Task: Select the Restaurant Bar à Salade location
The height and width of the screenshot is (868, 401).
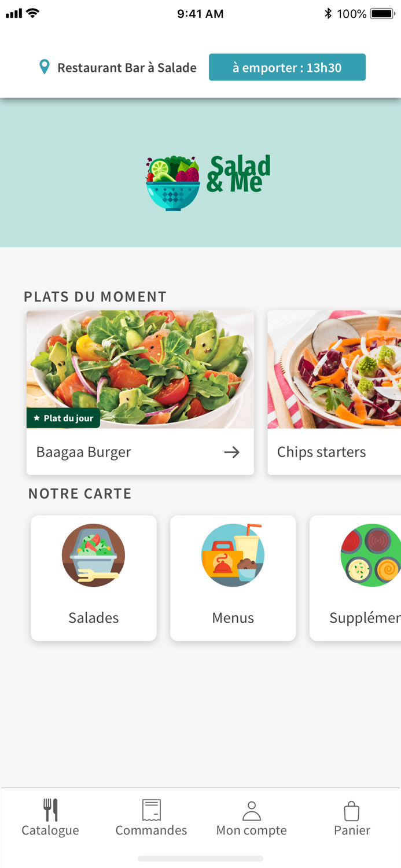Action: [x=127, y=68]
